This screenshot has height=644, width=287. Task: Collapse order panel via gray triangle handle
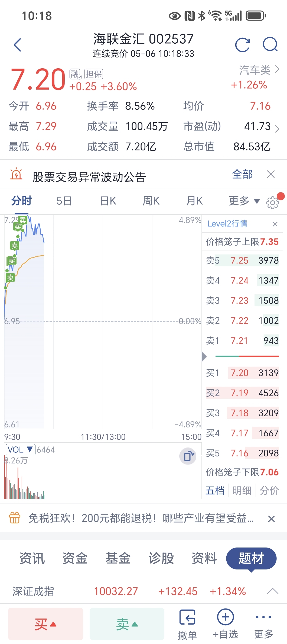[x=204, y=356]
